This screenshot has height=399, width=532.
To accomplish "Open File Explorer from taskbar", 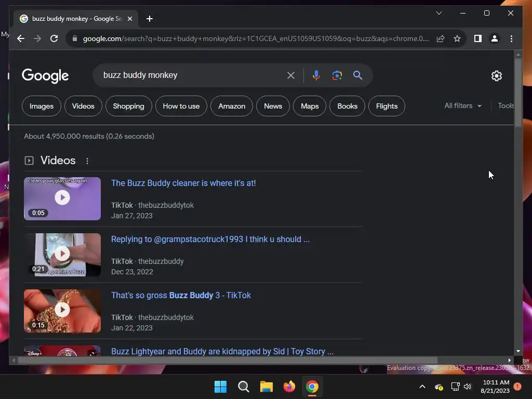I will pyautogui.click(x=267, y=387).
